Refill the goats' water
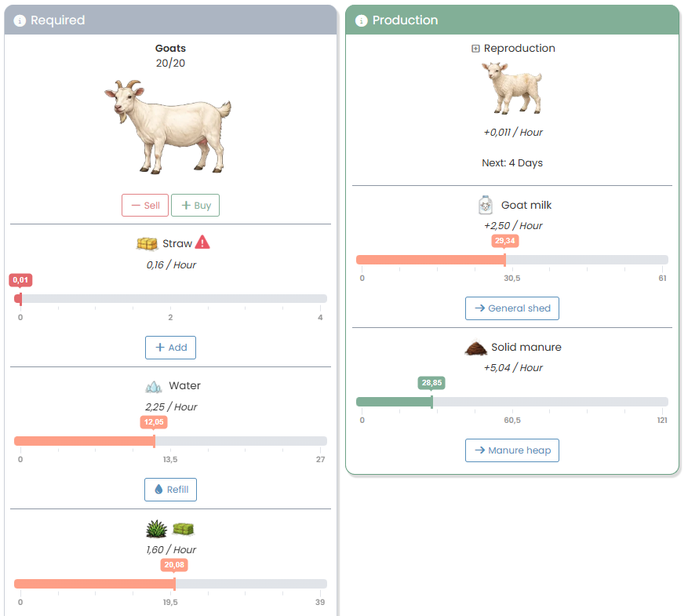This screenshot has height=616, width=688. pos(170,489)
